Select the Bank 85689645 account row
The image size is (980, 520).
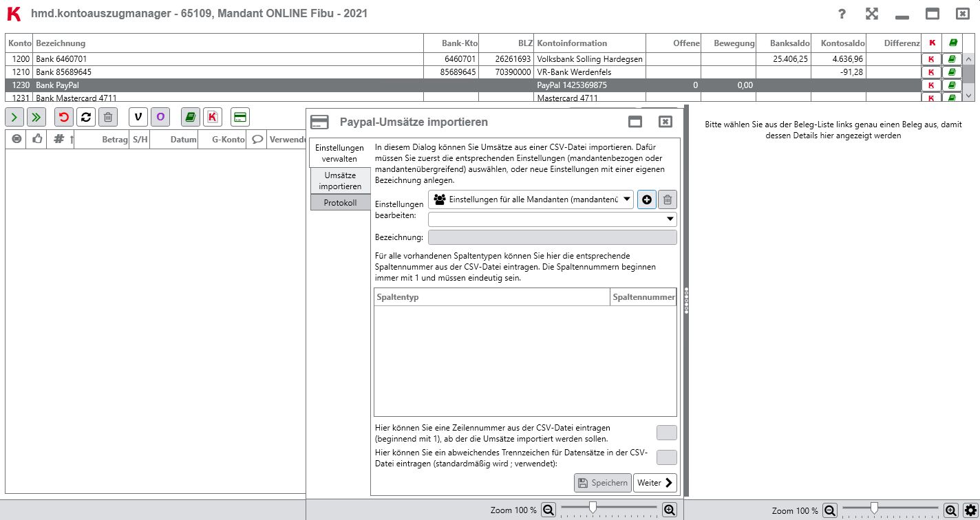pos(206,72)
